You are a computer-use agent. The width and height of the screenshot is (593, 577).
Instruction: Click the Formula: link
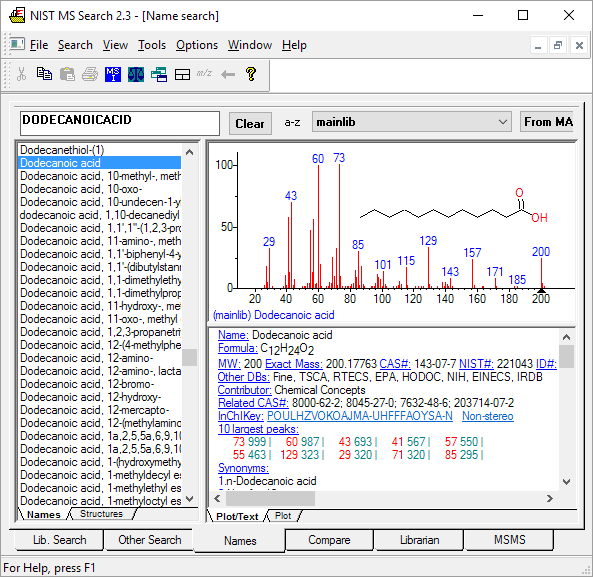pyautogui.click(x=238, y=348)
